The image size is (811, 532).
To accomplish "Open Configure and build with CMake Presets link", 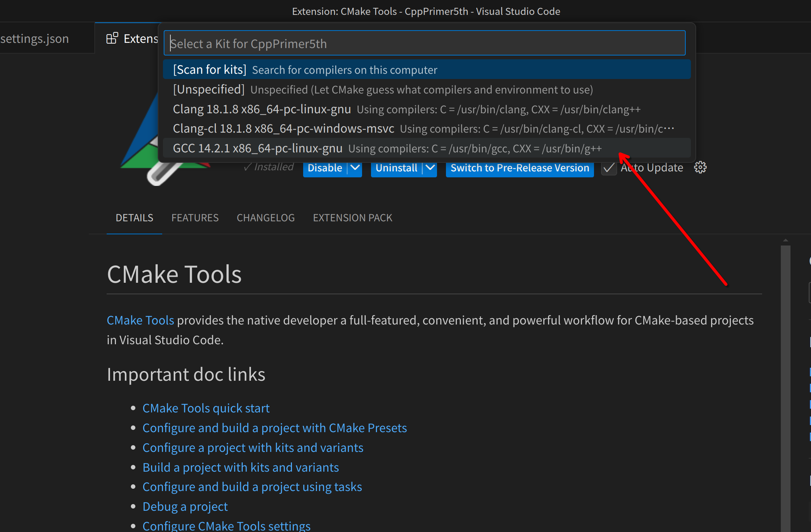I will (274, 428).
